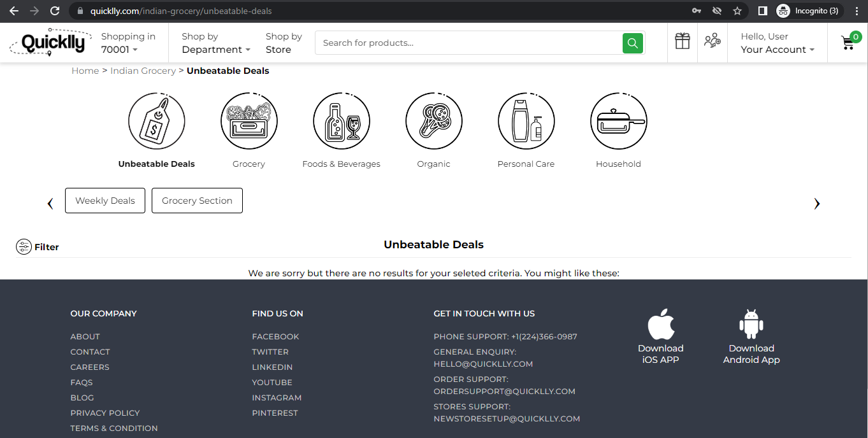Viewport: 868px width, 438px height.
Task: Open the Filter options
Action: tap(38, 247)
